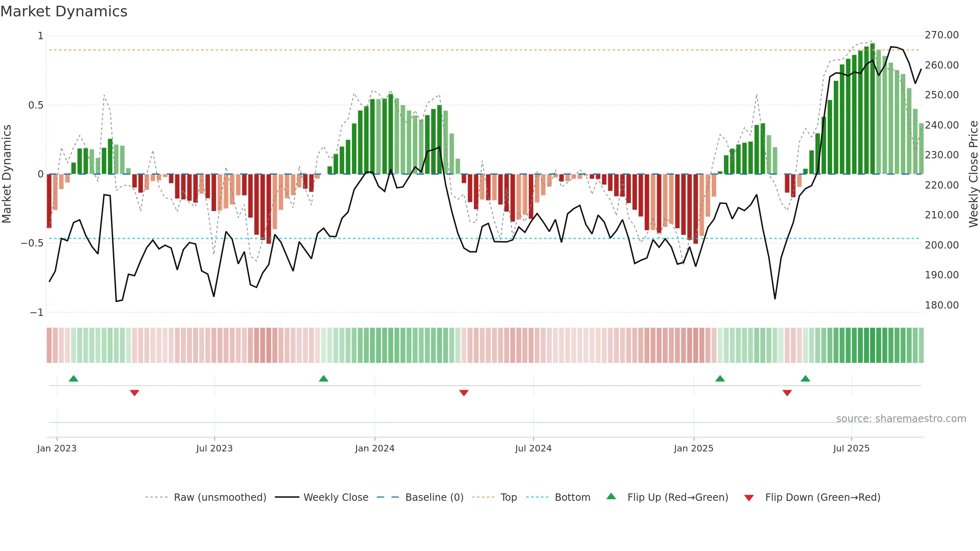
Task: Click the flip-up marker just after Jan 2025
Action: (x=720, y=378)
